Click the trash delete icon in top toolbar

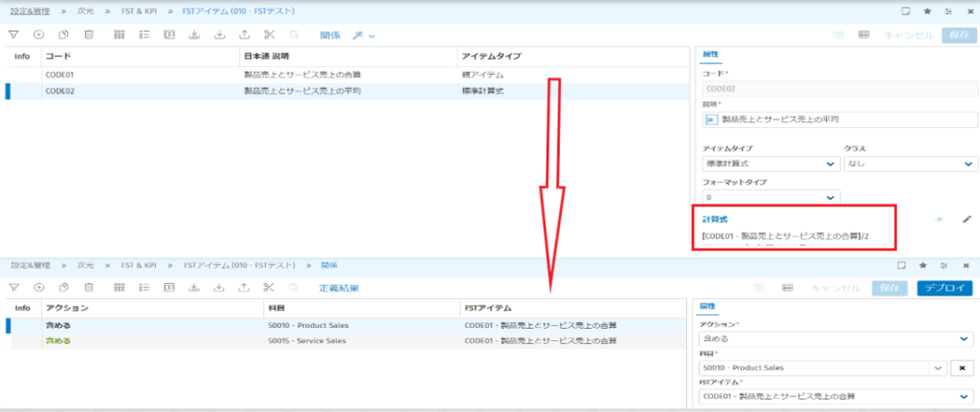(x=88, y=34)
